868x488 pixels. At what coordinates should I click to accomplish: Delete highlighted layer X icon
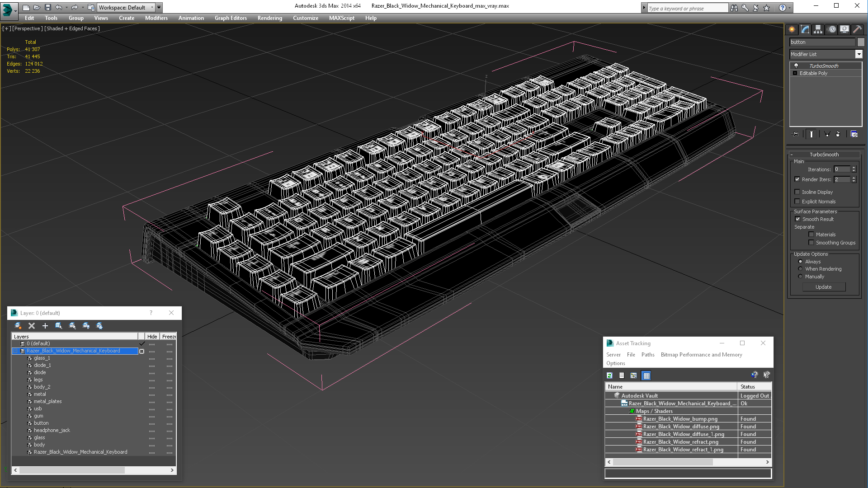coord(32,326)
